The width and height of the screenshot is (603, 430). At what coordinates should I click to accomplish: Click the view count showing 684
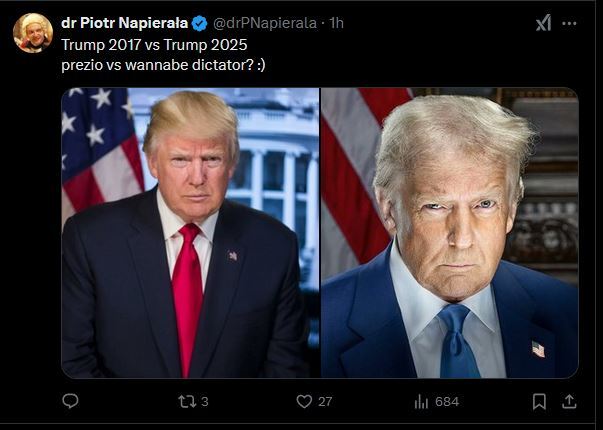446,402
